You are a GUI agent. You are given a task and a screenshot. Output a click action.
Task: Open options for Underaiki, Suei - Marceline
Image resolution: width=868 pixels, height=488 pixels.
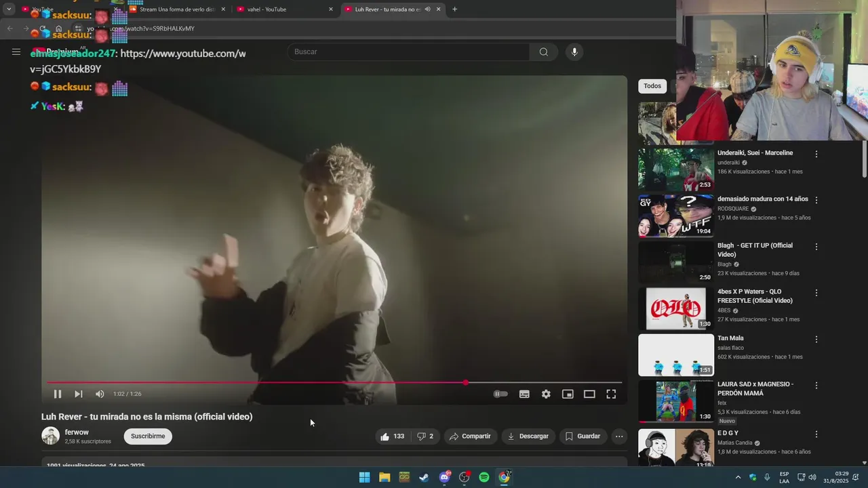click(816, 154)
